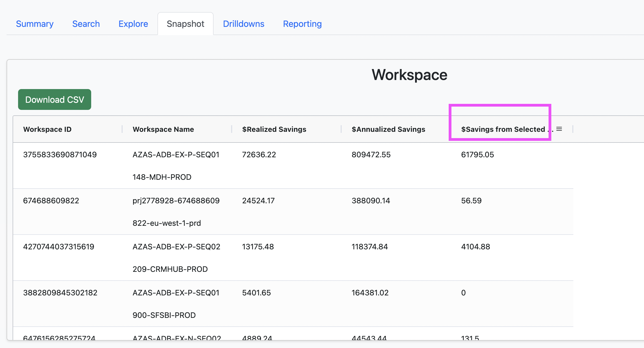The width and height of the screenshot is (644, 348).
Task: Go to the Explore tab
Action: [133, 24]
